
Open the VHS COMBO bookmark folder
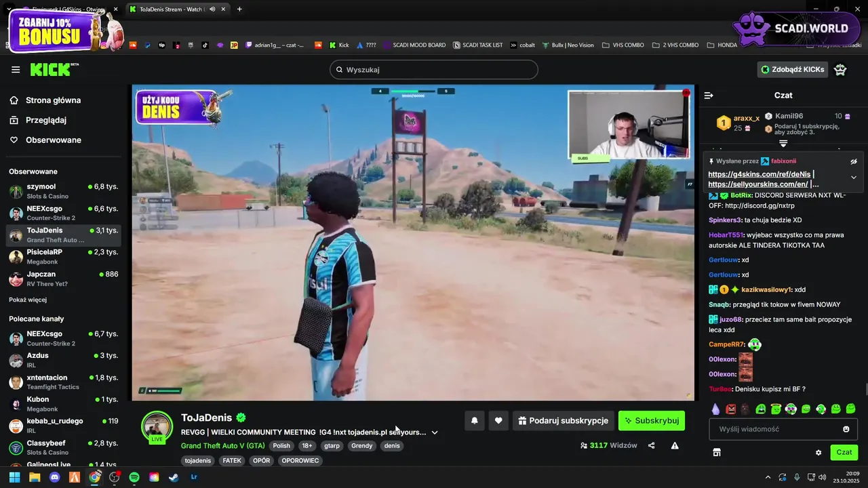point(622,45)
